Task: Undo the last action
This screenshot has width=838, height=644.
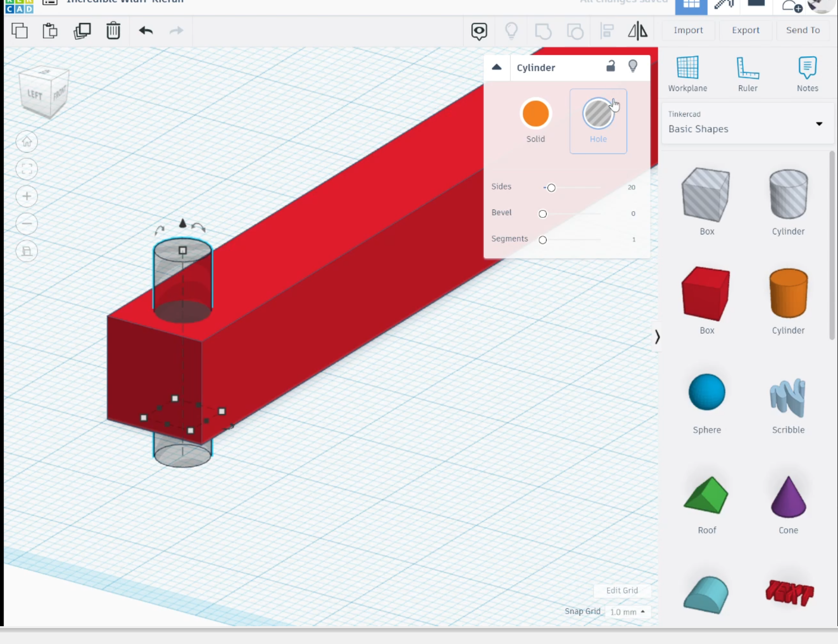Action: click(146, 31)
